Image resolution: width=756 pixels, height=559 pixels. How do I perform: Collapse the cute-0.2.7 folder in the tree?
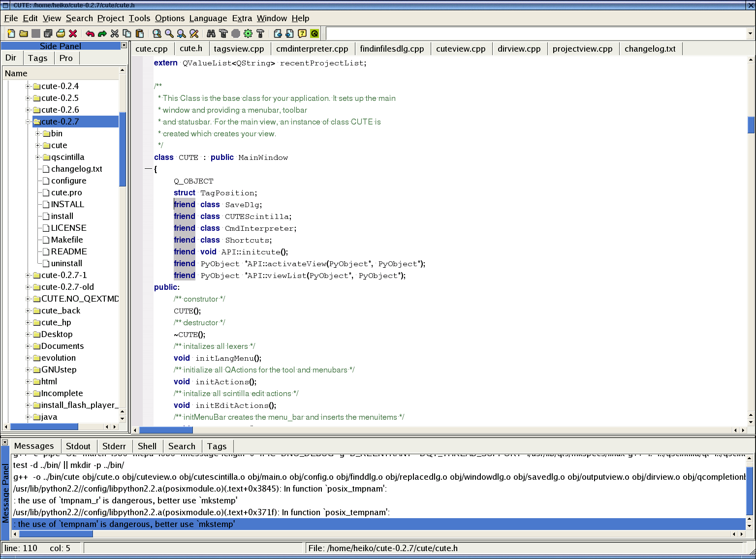[x=29, y=122]
